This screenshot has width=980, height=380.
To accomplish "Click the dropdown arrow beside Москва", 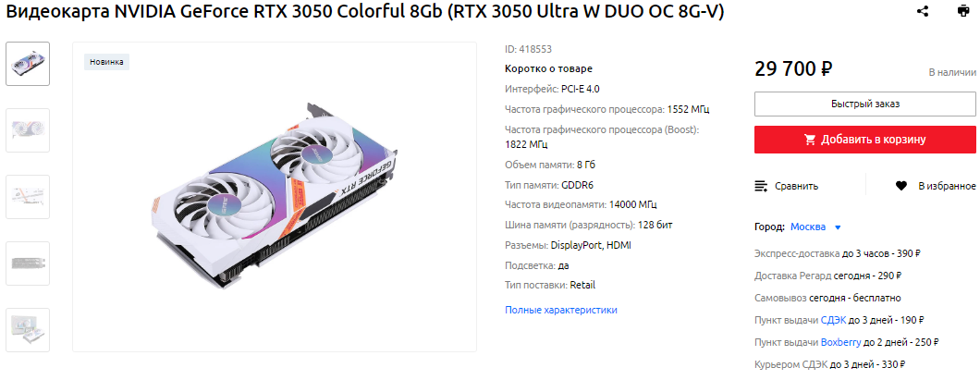I will click(x=838, y=227).
